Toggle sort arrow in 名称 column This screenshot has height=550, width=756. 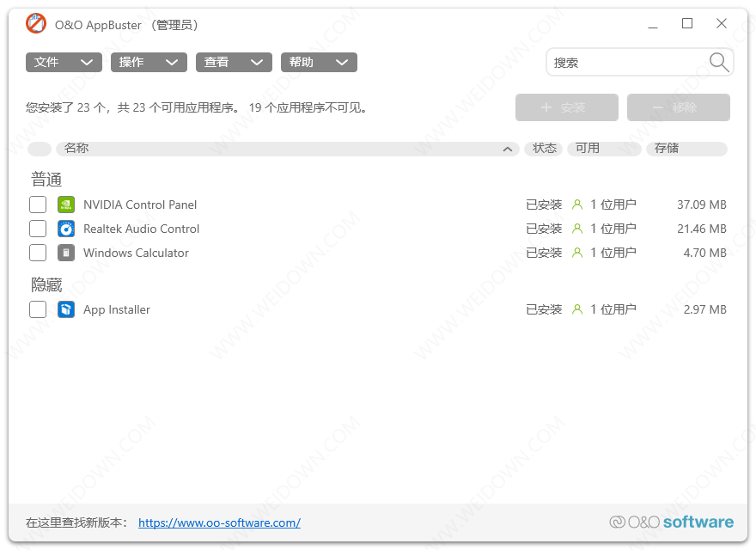507,149
